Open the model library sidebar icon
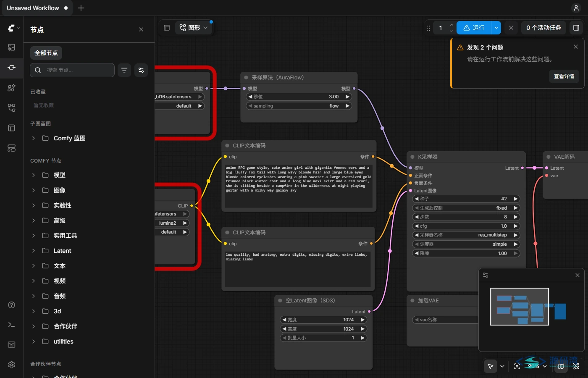The width and height of the screenshot is (588, 378). click(12, 88)
